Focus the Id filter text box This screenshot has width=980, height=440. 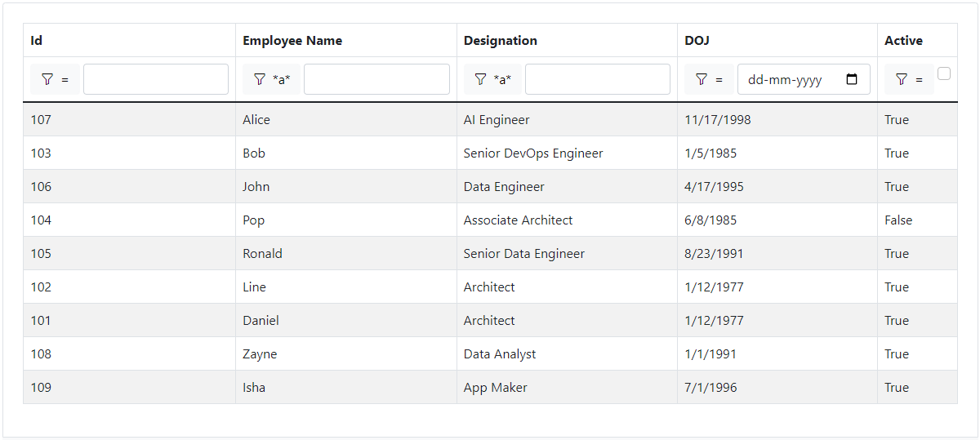tap(156, 79)
